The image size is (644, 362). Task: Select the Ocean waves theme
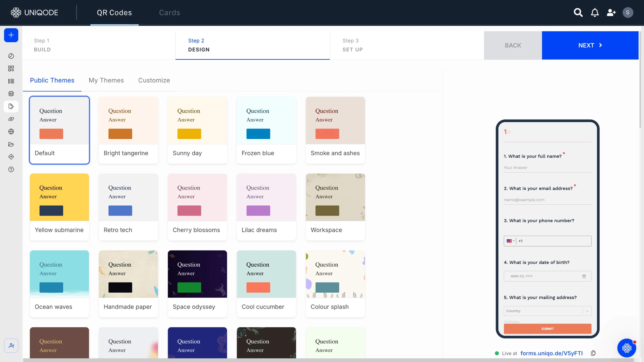pos(59,284)
